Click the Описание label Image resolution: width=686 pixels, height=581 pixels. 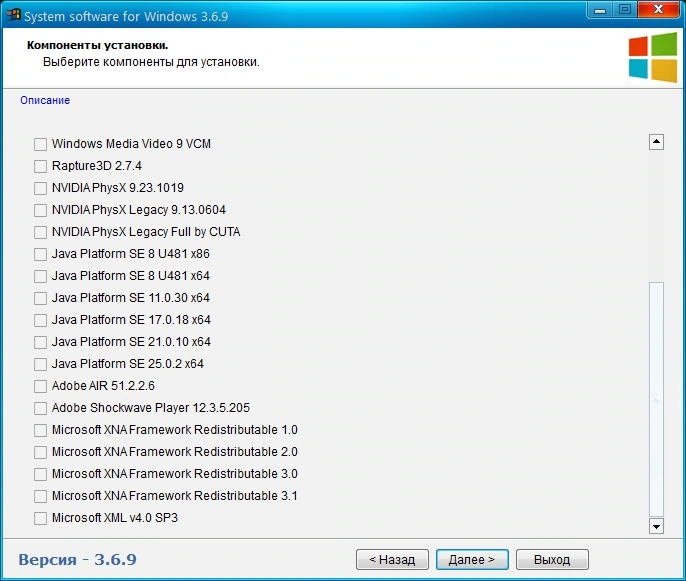point(45,100)
